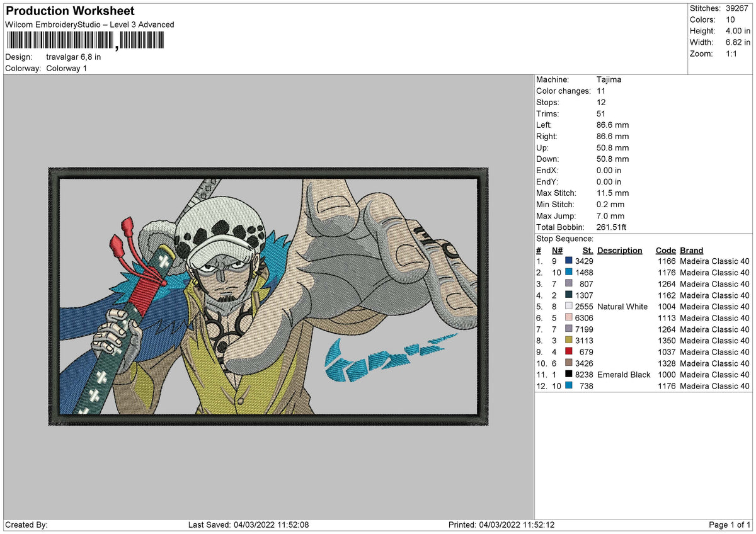The height and width of the screenshot is (534, 756).
Task: Select the "Emerald Black" description
Action: point(624,374)
